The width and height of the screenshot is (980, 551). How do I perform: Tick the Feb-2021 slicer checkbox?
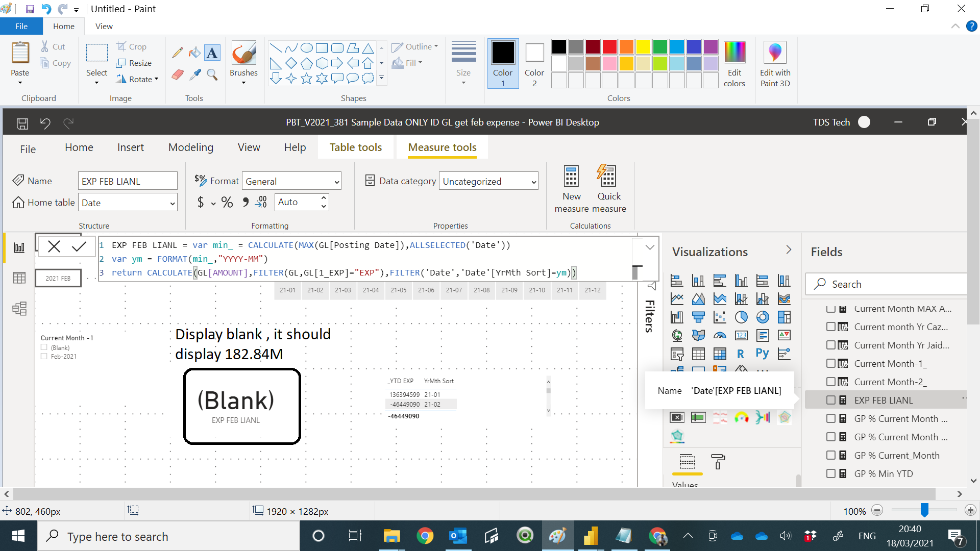point(44,356)
